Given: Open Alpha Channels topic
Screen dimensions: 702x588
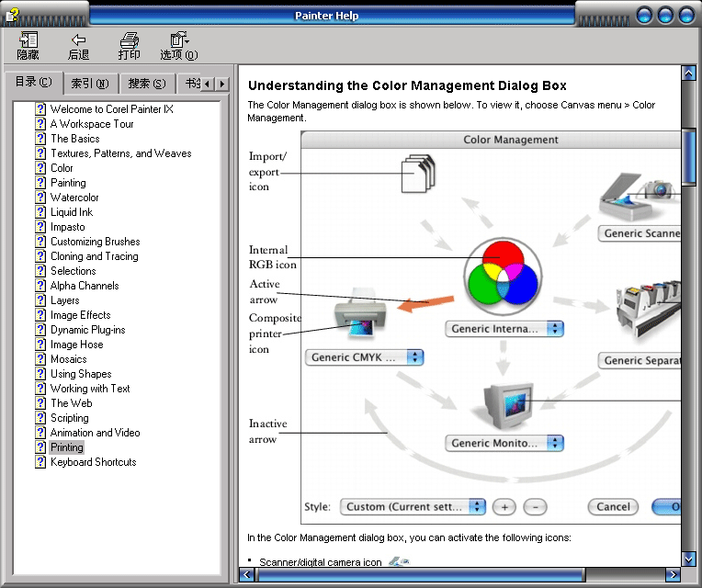Looking at the screenshot, I should (85, 286).
